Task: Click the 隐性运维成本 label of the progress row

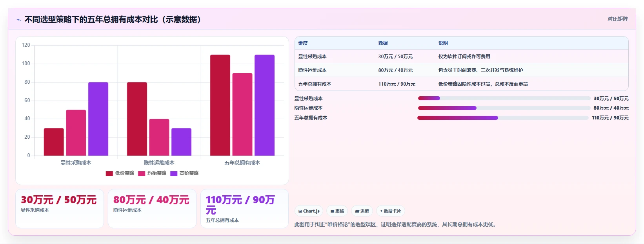Action: point(309,108)
